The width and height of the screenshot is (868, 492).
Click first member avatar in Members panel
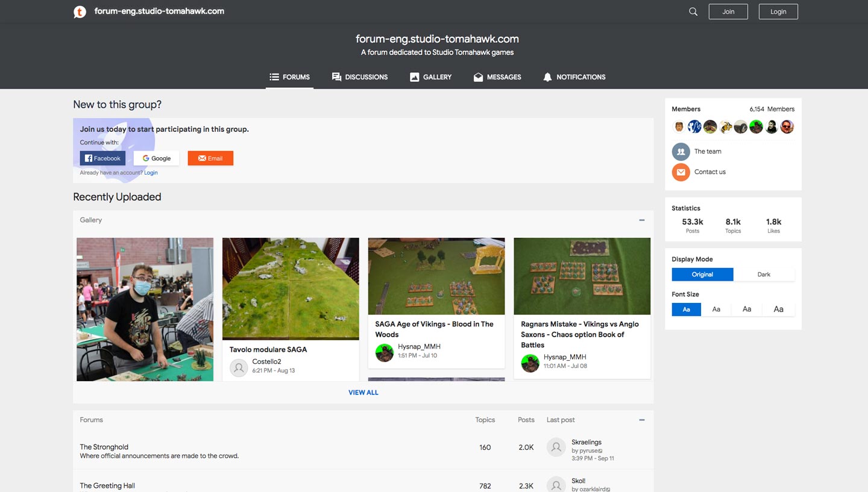679,127
